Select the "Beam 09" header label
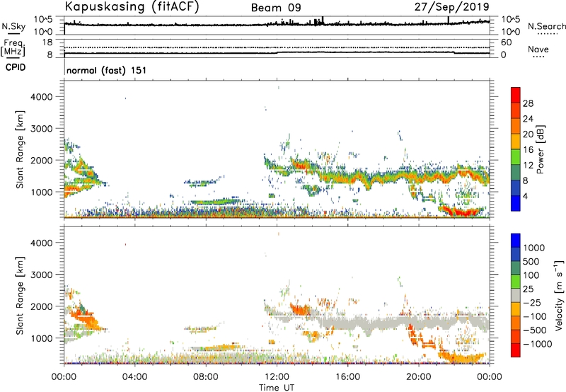The height and width of the screenshot is (392, 566). pos(276,8)
